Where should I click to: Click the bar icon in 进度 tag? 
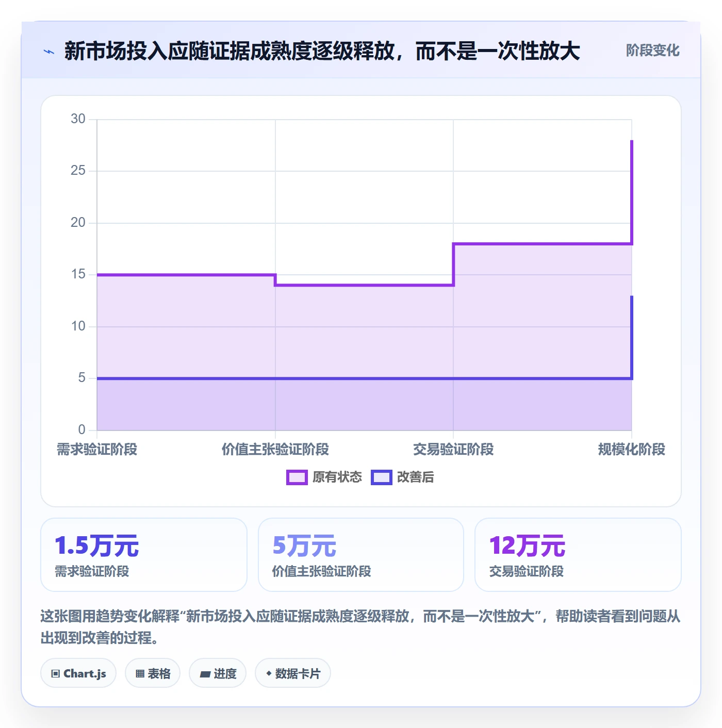pyautogui.click(x=205, y=674)
